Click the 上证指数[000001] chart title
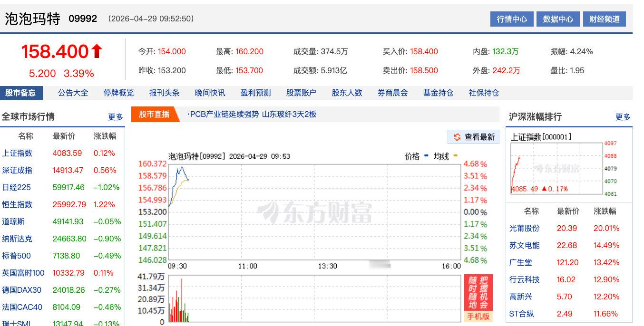This screenshot has height=326, width=644. [541, 137]
